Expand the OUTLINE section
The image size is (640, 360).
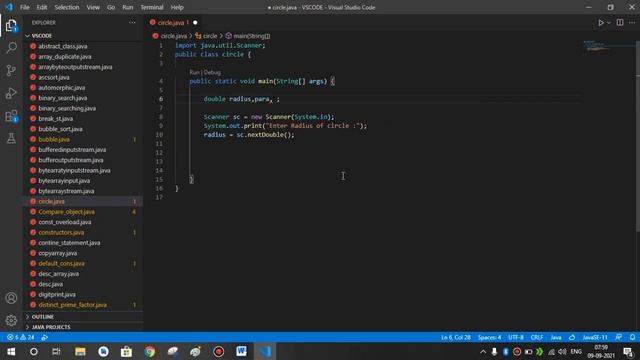pyautogui.click(x=82, y=317)
